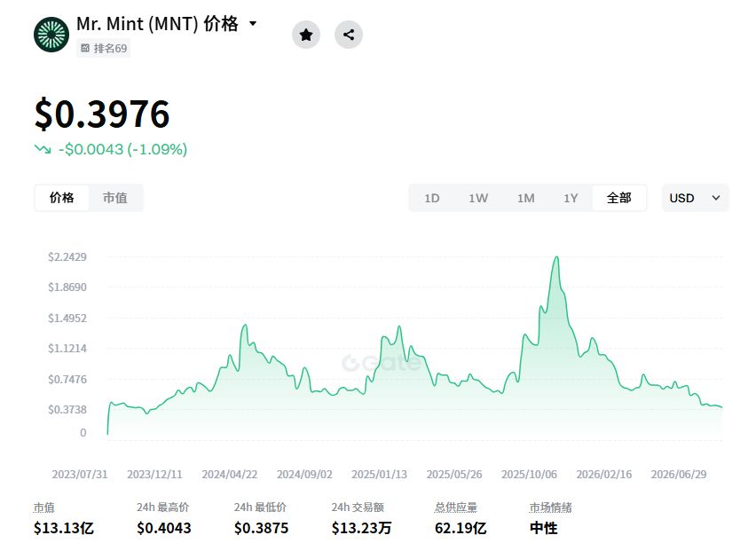Open the coin selector dropdown arrow
Image resolution: width=756 pixels, height=551 pixels.
click(x=253, y=23)
